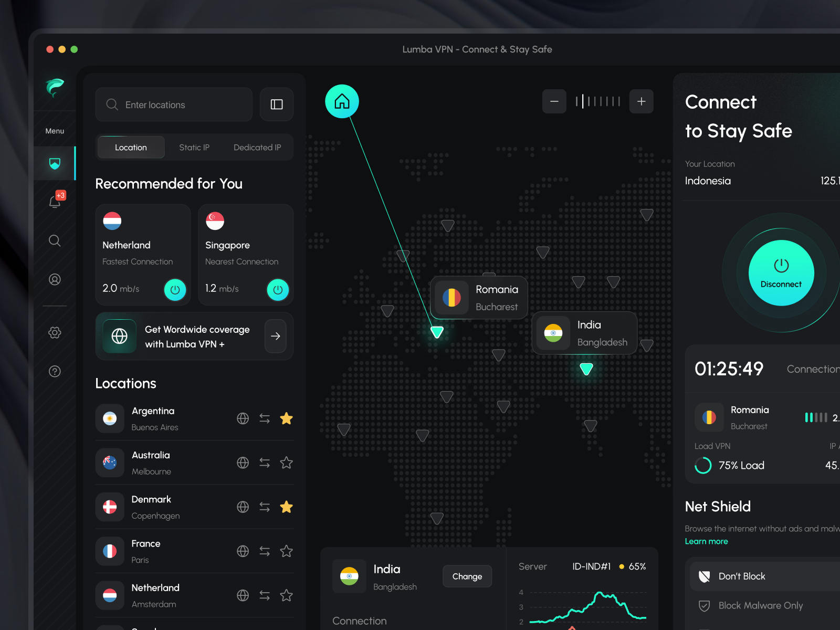Open the help question mark icon

pos(55,371)
